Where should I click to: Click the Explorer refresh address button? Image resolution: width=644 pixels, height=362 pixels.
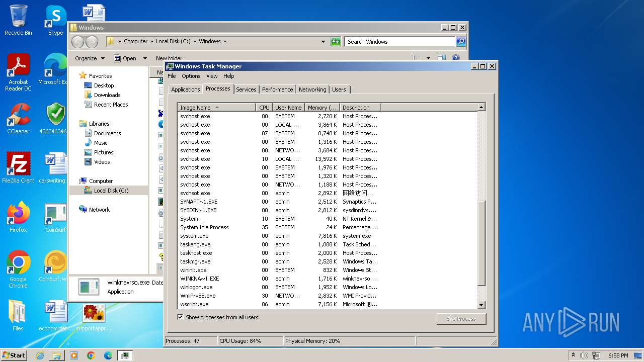coord(336,42)
